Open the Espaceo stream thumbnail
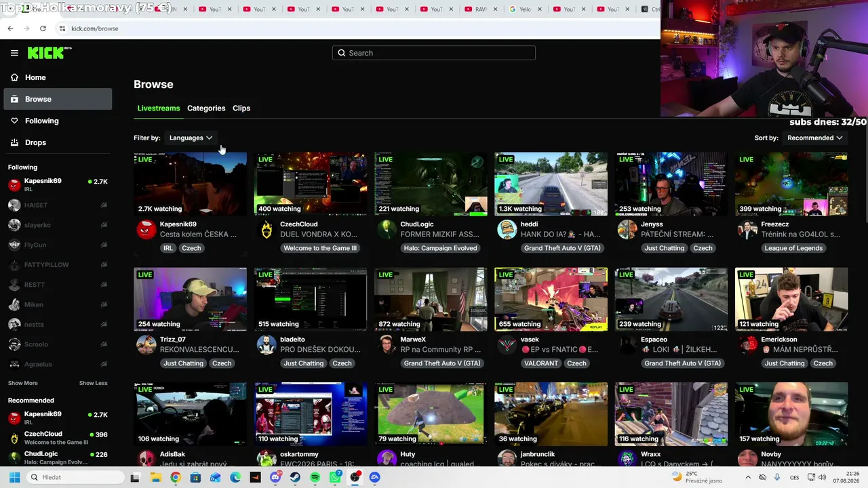Screen dimensions: 868x488 coord(671,300)
